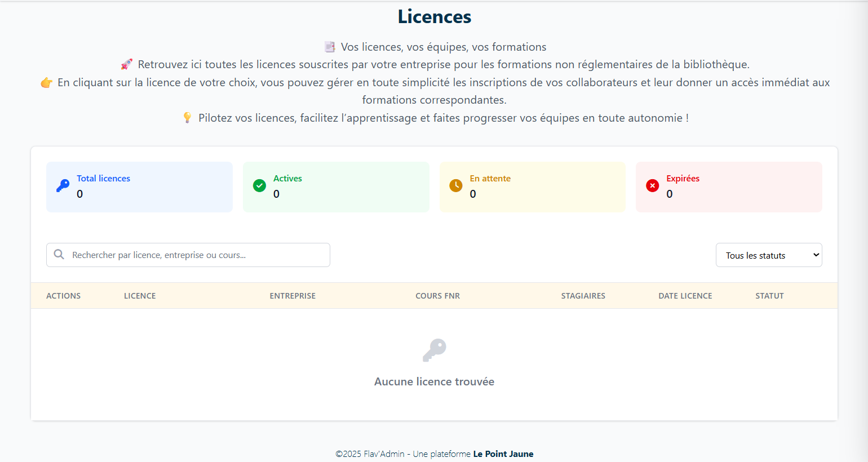This screenshot has width=868, height=462.
Task: Open the Tous les statuts dropdown
Action: (769, 255)
